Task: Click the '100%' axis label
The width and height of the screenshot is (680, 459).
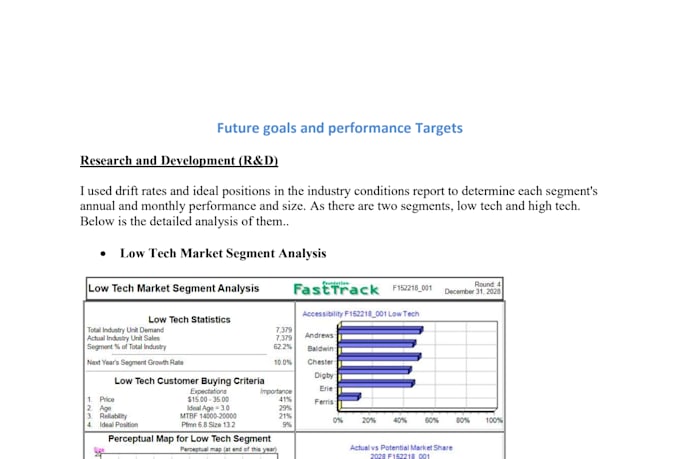Action: point(494,420)
